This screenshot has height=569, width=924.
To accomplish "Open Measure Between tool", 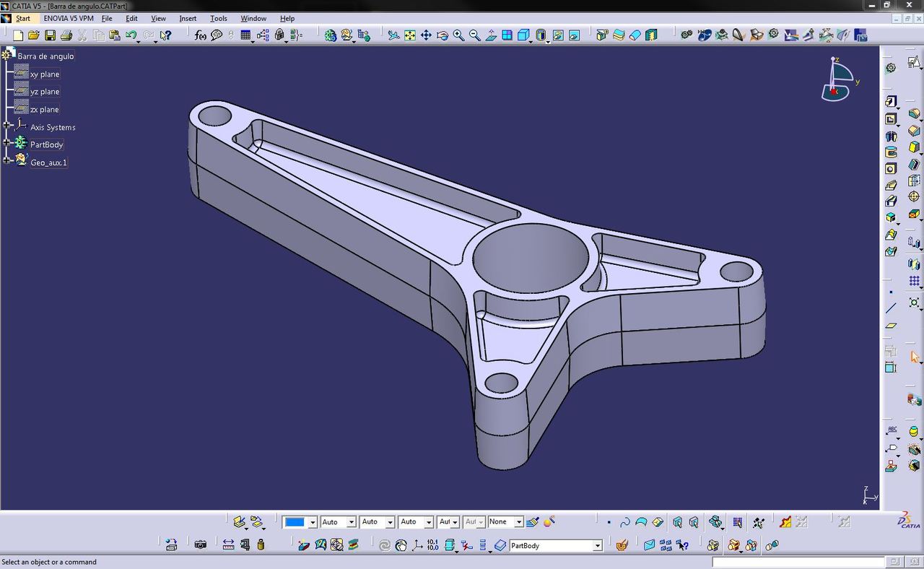I will [x=228, y=545].
